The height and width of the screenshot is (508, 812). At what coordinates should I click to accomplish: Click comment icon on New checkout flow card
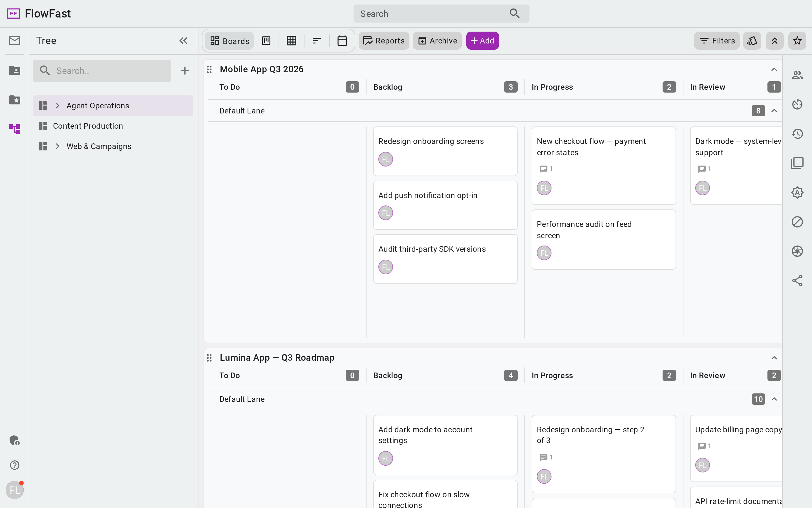pos(543,169)
